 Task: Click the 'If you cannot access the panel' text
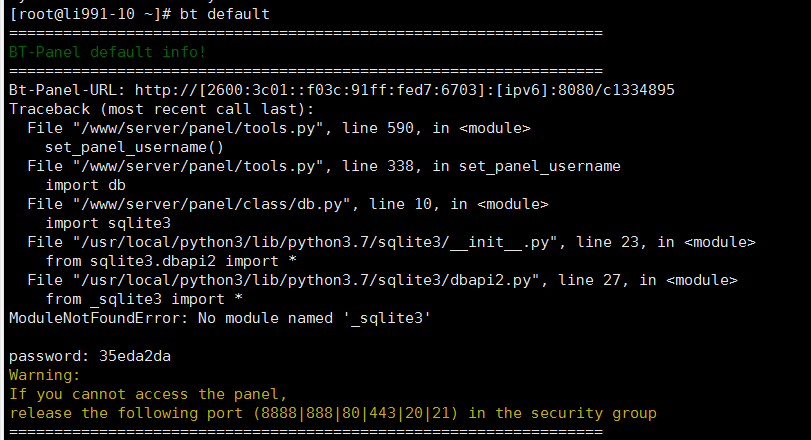pos(148,394)
